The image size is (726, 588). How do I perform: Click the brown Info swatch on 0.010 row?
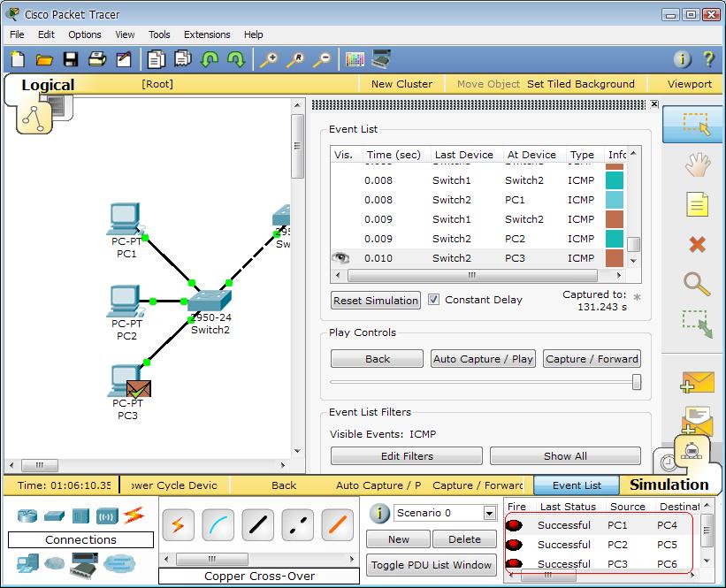pyautogui.click(x=615, y=258)
